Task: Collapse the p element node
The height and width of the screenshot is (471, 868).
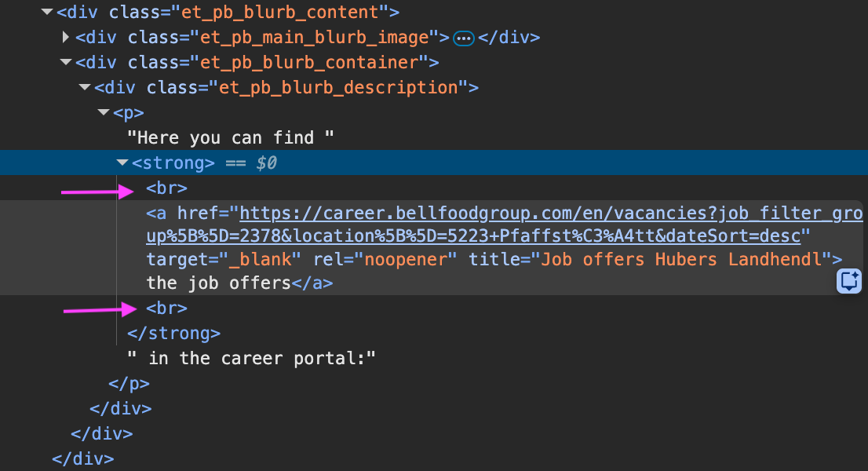Action: (104, 113)
